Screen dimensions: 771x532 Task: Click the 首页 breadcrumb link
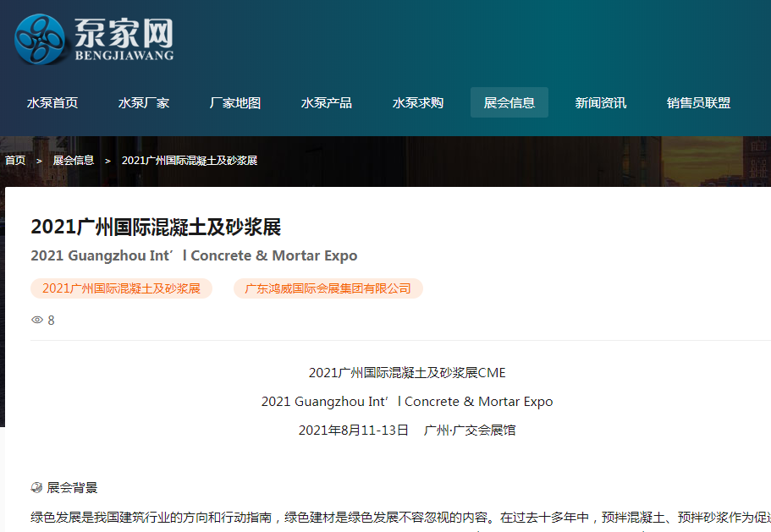15,160
